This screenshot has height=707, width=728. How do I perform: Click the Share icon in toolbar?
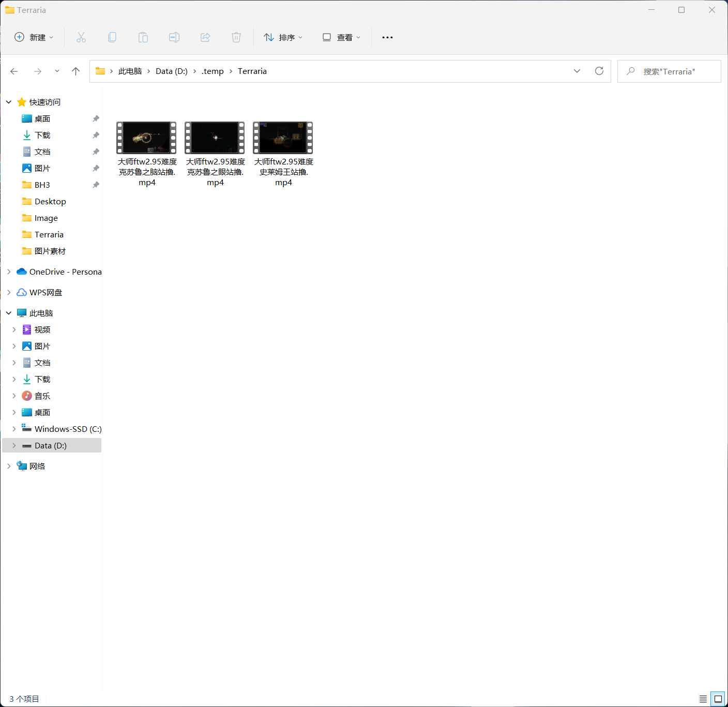[x=205, y=37]
